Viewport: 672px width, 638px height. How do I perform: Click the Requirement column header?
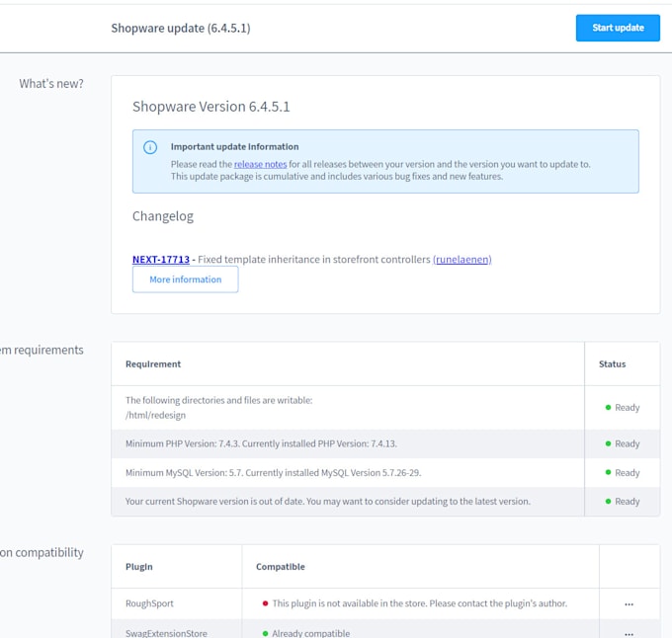tap(153, 364)
